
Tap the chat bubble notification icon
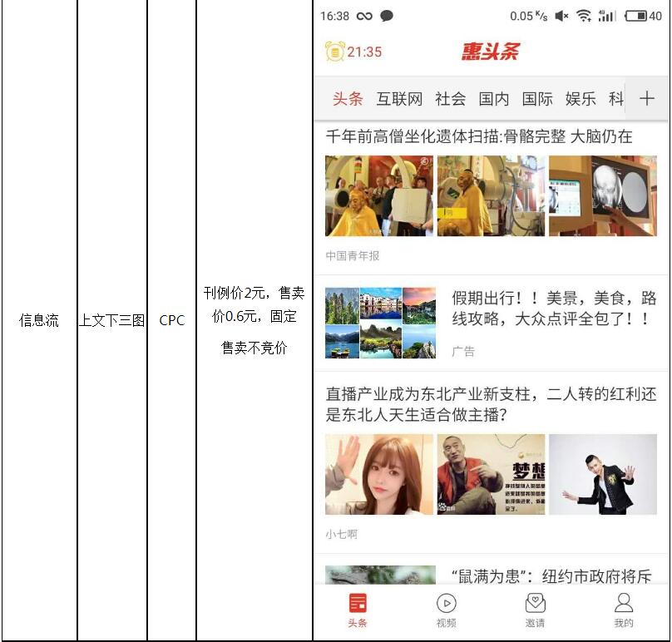(387, 16)
